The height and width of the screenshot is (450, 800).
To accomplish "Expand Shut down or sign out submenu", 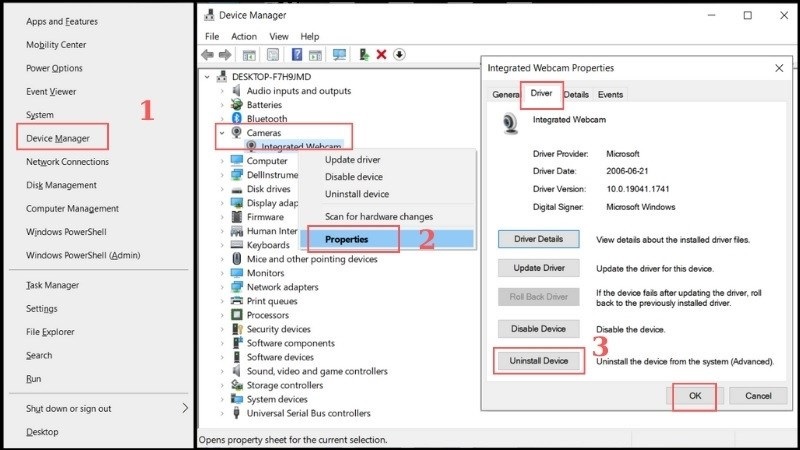I will (185, 408).
